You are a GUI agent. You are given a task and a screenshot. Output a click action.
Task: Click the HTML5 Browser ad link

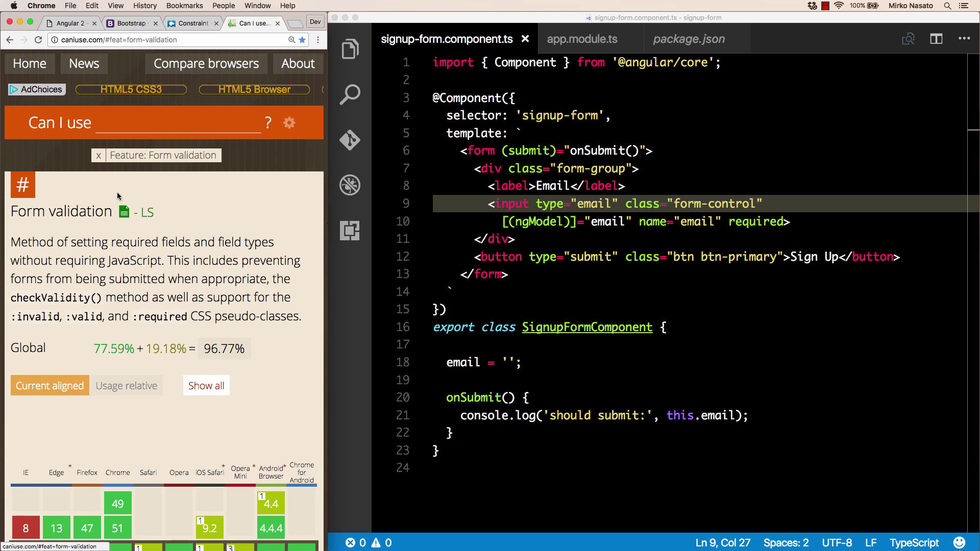[254, 89]
